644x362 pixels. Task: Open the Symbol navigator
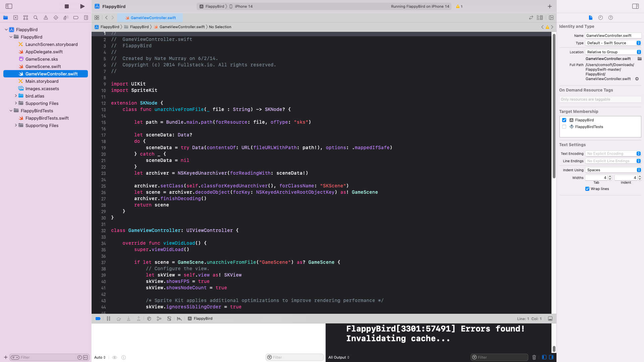click(26, 18)
